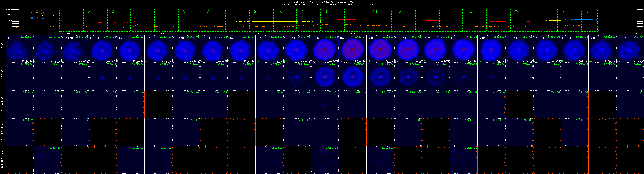Select interval 19 box in the lightcurve plot
Viewport: 644px width, 174px height.
point(498,21)
